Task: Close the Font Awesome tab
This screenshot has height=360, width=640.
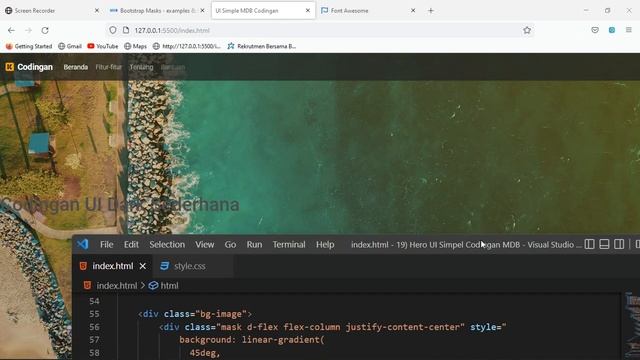Action: pos(413,11)
